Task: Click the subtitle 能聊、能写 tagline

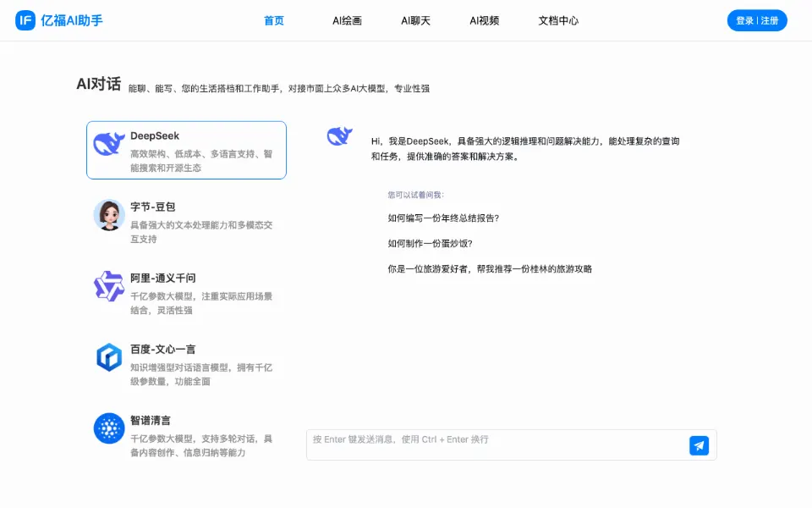Action: [x=278, y=89]
